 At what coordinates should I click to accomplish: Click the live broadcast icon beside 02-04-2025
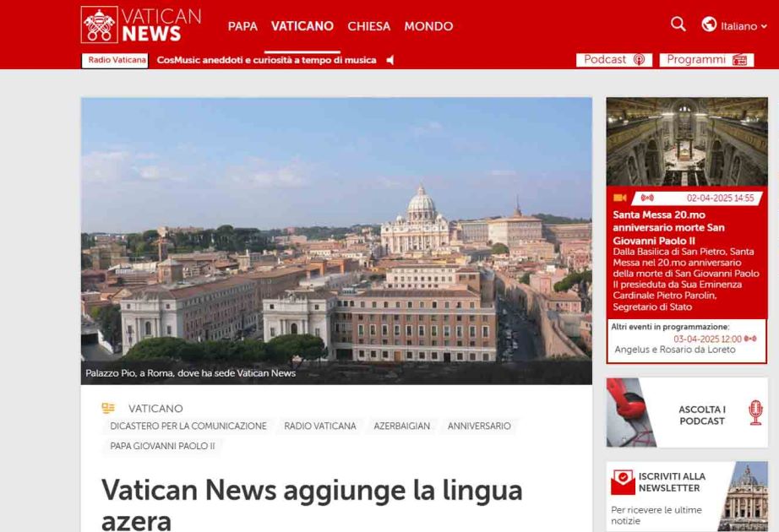coord(647,198)
